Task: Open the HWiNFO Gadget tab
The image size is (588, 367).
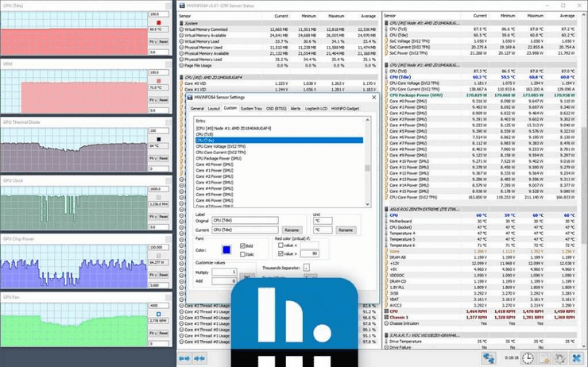Action: coord(346,109)
